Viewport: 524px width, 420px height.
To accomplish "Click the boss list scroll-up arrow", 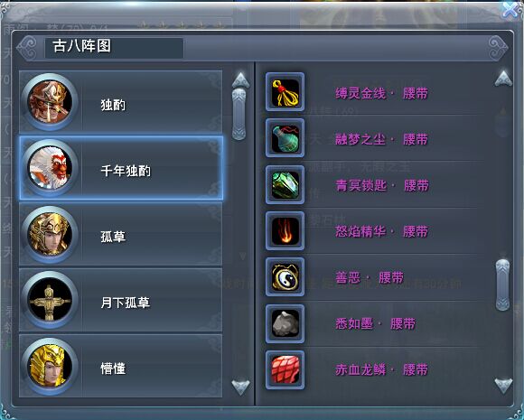I will coord(240,80).
